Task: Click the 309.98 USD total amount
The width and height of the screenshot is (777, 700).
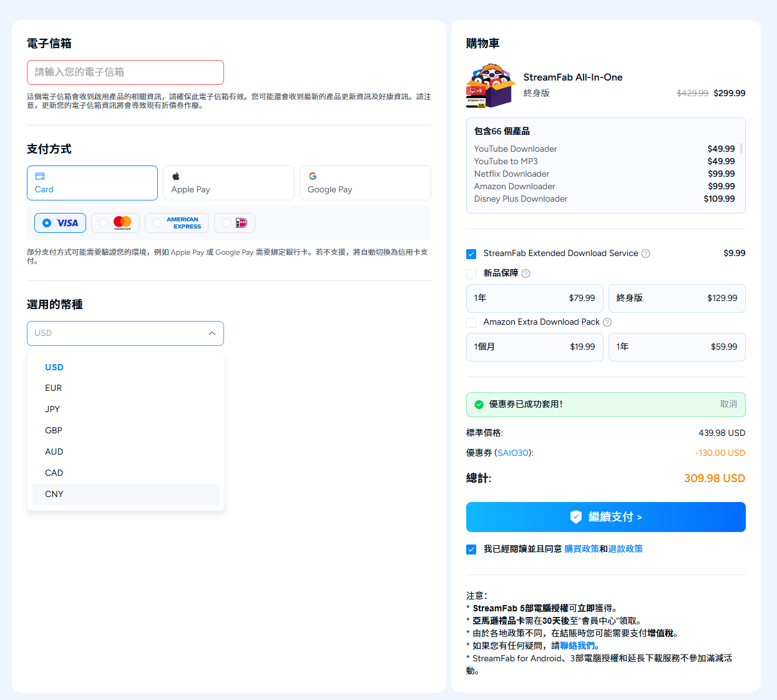Action: point(715,478)
